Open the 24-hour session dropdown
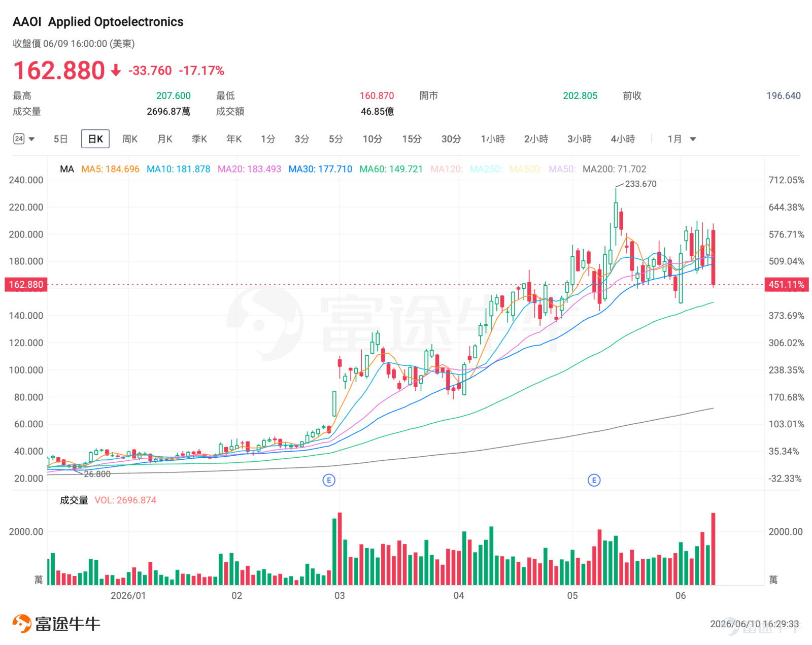 [24, 139]
